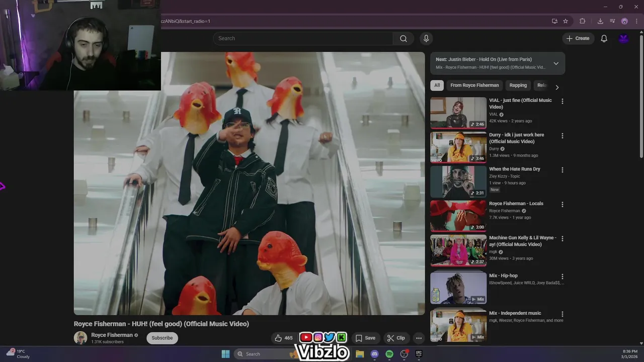Open the browser media controls icon
644x362 pixels.
(x=612, y=21)
